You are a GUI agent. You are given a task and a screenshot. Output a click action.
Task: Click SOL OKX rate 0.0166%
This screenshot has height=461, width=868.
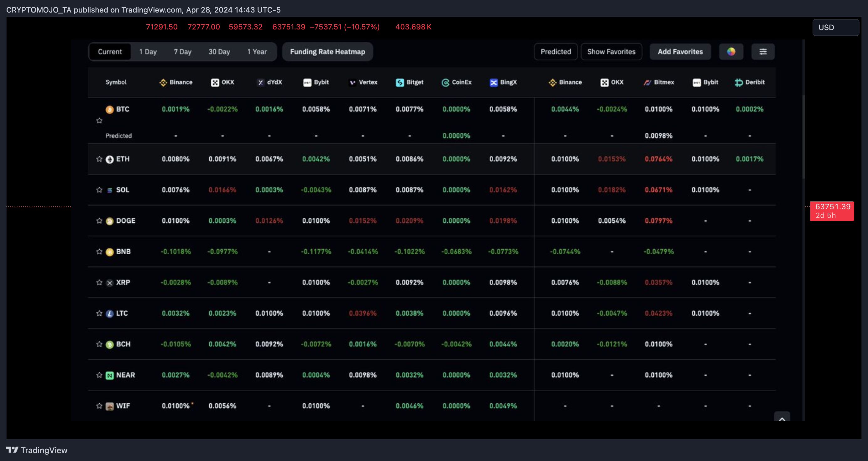click(x=222, y=190)
